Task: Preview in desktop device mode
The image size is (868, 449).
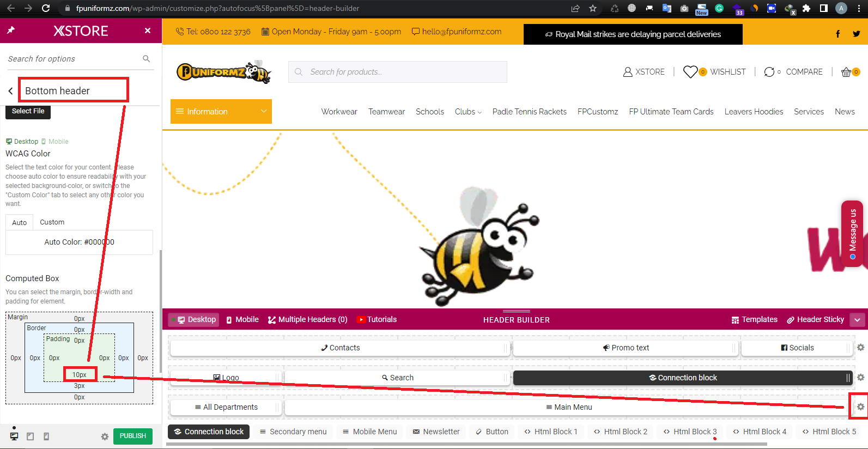Action: coord(14,436)
